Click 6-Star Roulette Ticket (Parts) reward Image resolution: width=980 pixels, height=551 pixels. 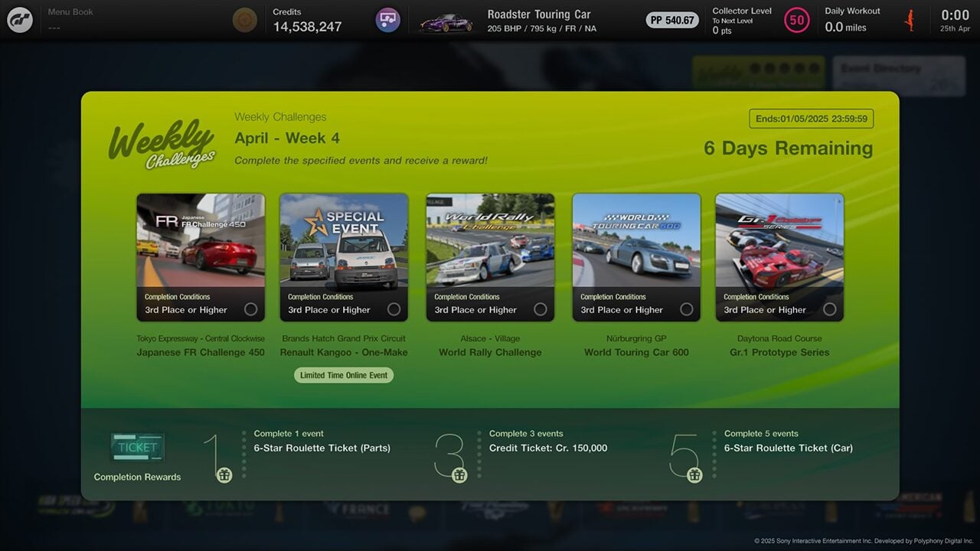[322, 448]
